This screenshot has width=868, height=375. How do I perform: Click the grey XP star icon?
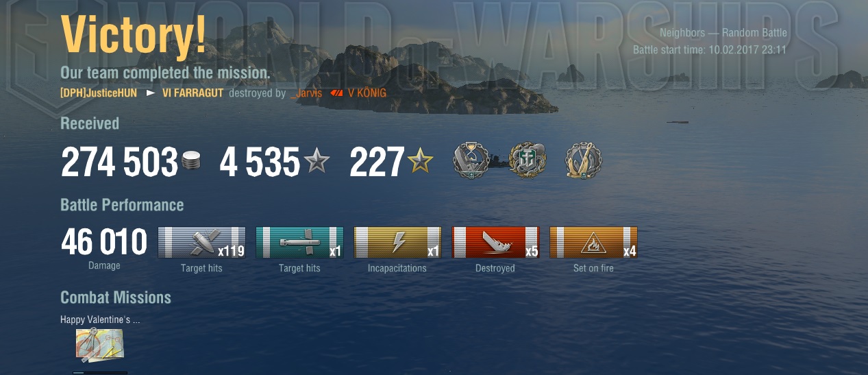pyautogui.click(x=317, y=162)
